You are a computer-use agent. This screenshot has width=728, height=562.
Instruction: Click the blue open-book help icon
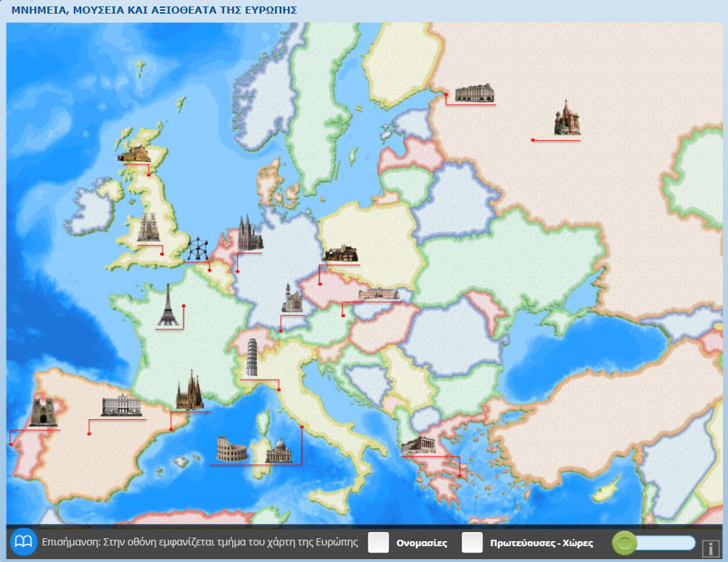[x=24, y=542]
